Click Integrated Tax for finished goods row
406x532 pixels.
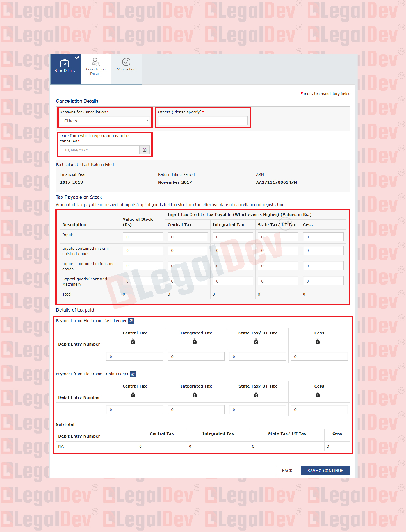pos(233,266)
